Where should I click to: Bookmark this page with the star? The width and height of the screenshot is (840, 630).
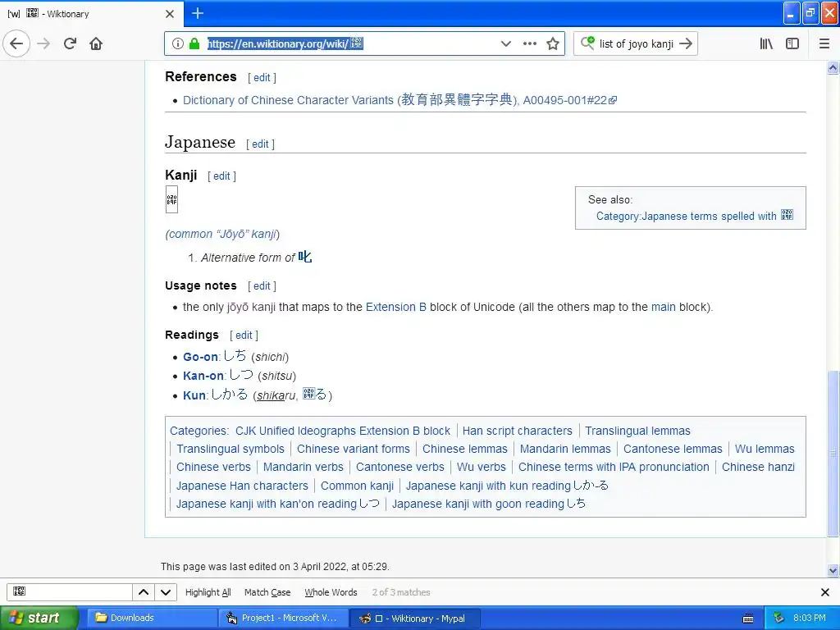coord(553,43)
